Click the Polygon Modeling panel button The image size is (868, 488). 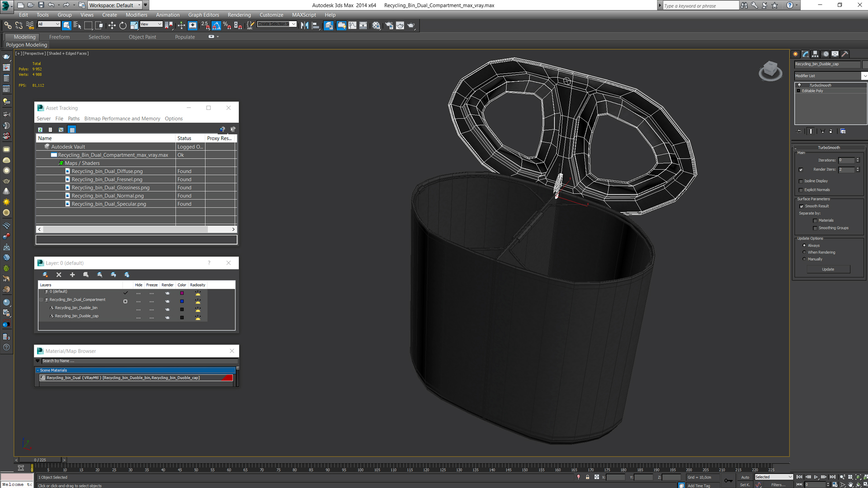tap(27, 45)
